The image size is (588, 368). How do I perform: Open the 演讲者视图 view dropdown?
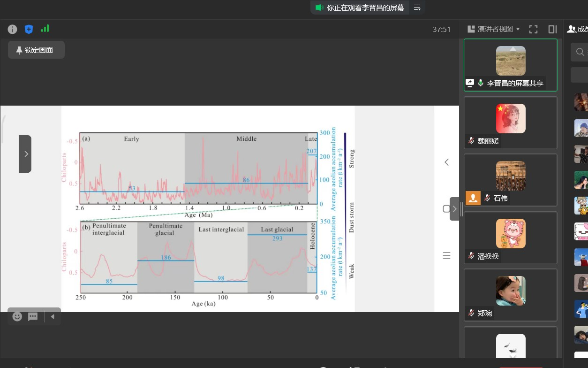[494, 29]
